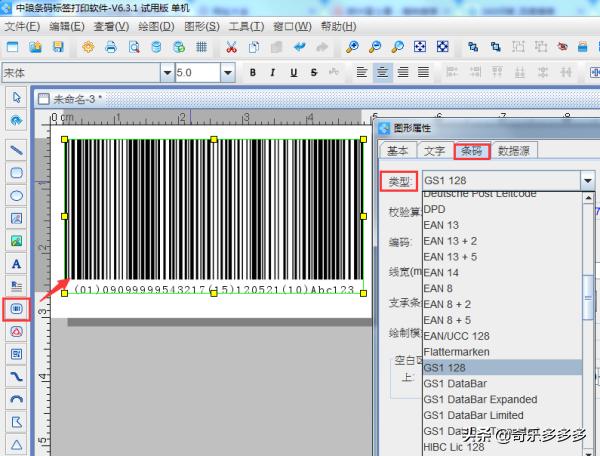Select the text tool A
The width and height of the screenshot is (600, 456).
tap(16, 264)
